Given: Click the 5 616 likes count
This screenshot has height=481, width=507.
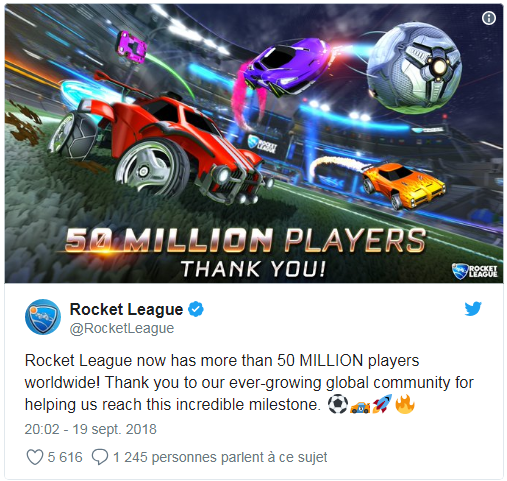Looking at the screenshot, I should [x=65, y=457].
